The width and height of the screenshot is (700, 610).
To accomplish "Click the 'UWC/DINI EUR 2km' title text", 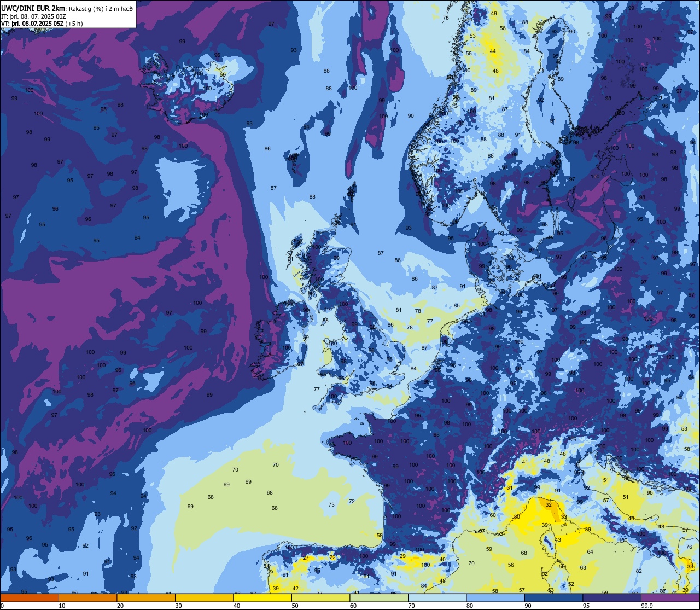I will point(33,8).
